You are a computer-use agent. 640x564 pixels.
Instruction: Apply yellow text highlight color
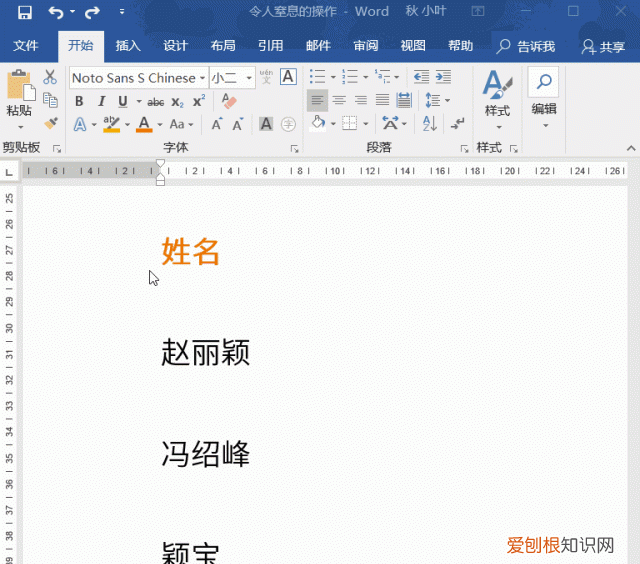111,124
